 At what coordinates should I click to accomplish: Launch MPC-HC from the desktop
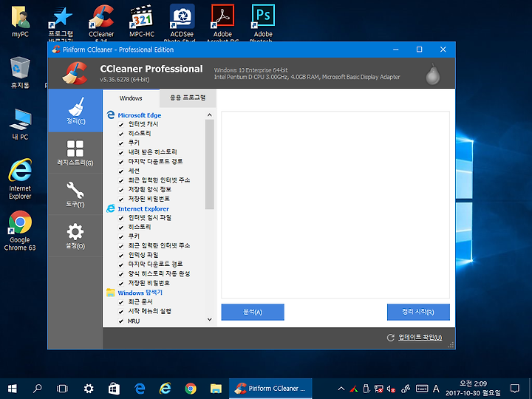tap(141, 21)
